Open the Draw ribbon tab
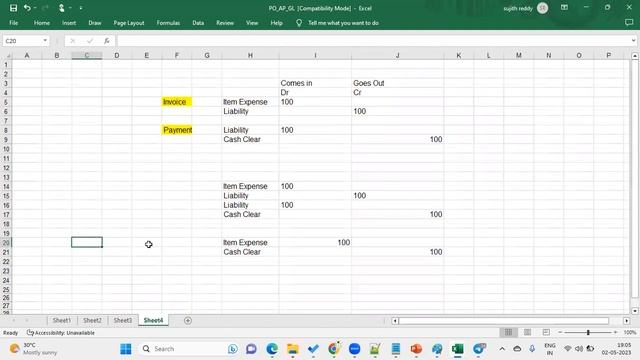This screenshot has height=360, width=640. tap(95, 23)
